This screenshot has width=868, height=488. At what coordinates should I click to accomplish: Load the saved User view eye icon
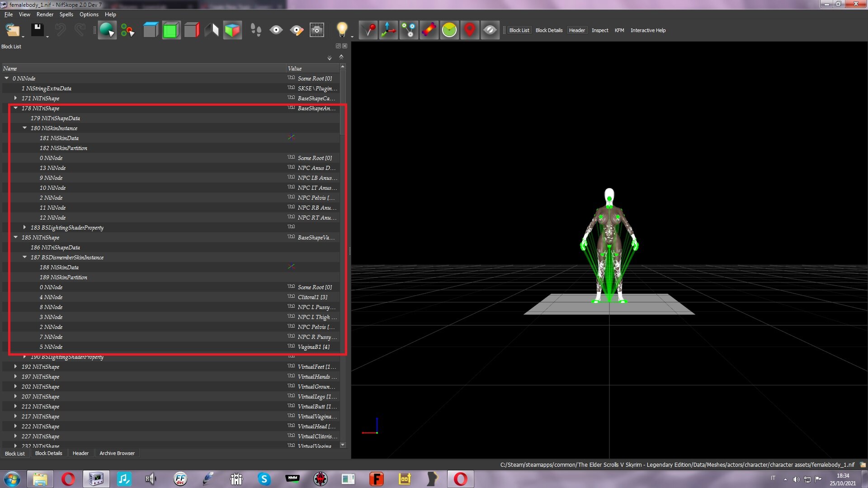(x=276, y=30)
